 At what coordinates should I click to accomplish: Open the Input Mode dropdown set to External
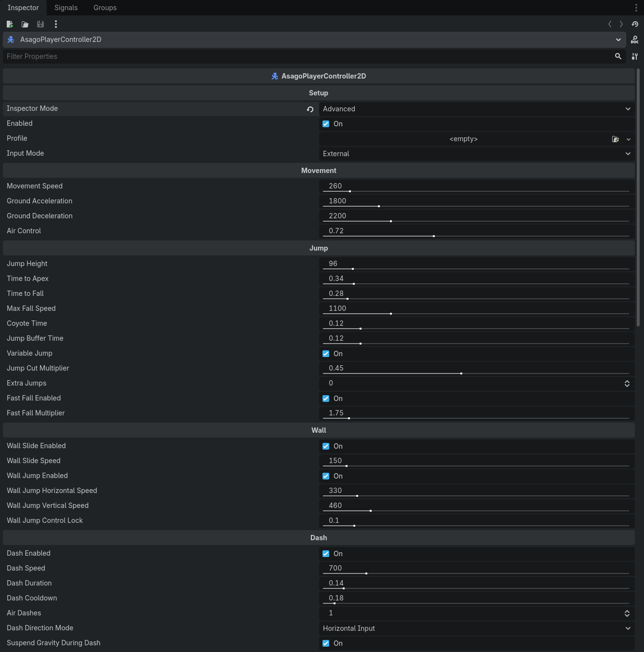point(477,154)
